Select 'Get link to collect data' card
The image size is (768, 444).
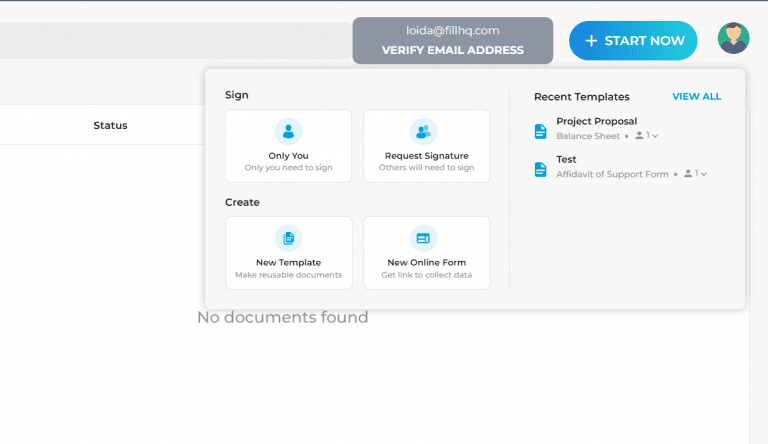[427, 253]
